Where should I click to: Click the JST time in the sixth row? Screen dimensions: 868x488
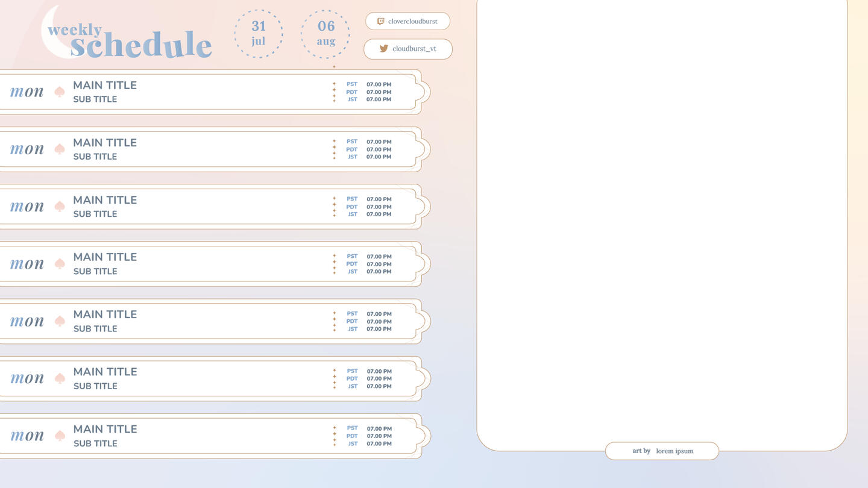tap(379, 386)
